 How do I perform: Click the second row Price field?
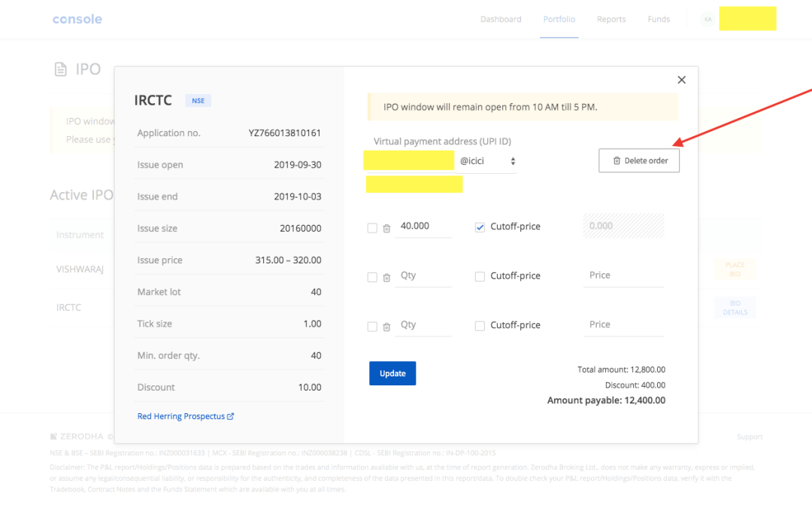coord(623,275)
